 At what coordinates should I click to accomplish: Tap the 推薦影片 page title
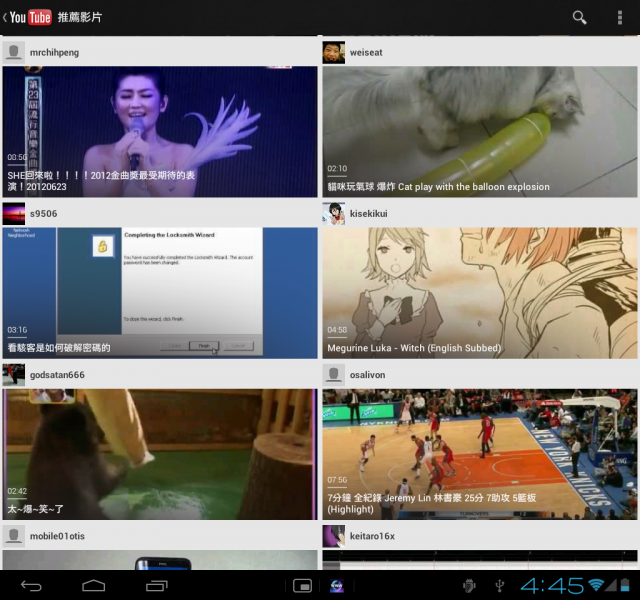tap(80, 17)
